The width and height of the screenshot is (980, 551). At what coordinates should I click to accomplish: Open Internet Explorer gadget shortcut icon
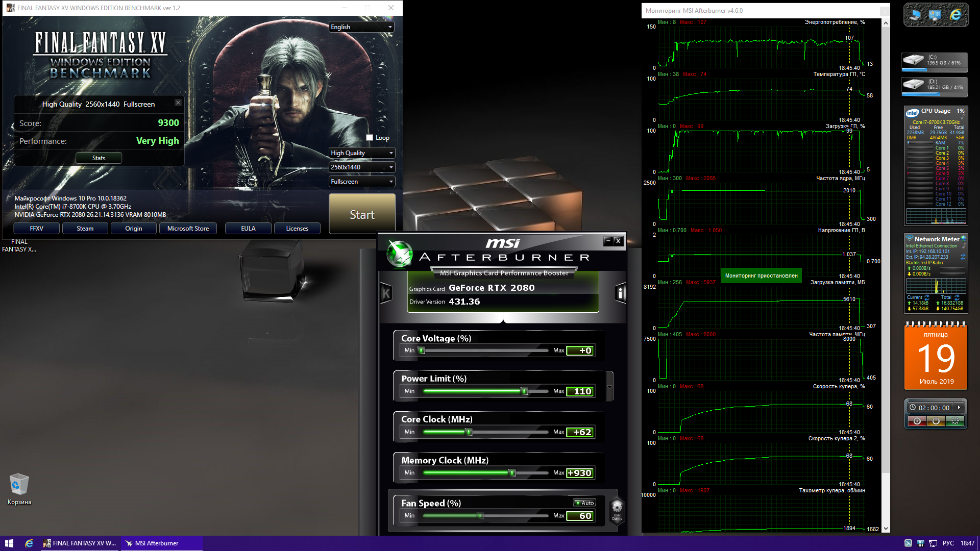click(955, 15)
